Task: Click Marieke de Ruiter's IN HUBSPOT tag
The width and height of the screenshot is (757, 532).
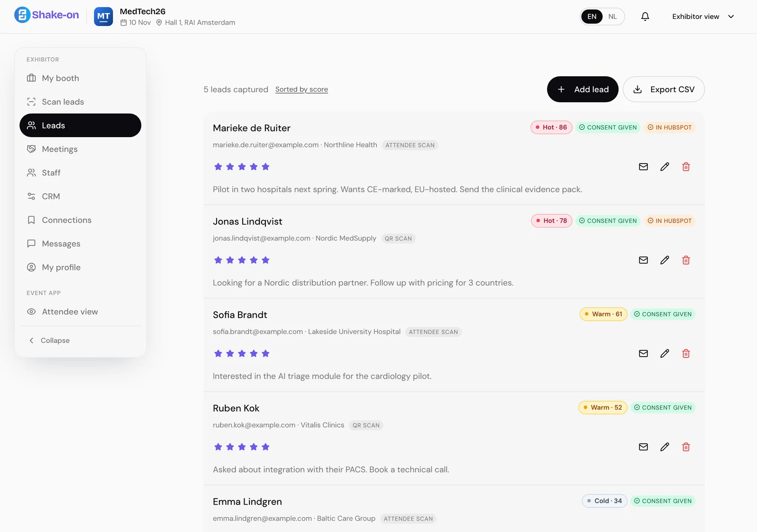Action: coord(669,127)
